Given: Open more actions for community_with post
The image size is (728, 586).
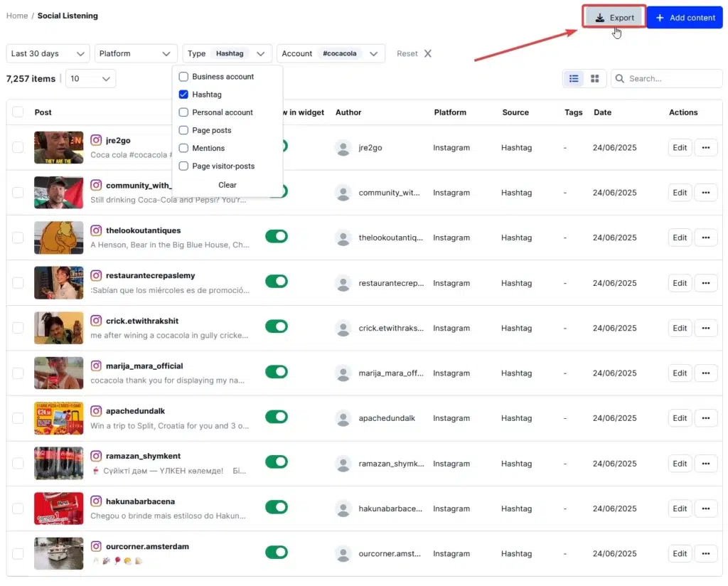Looking at the screenshot, I should pos(706,192).
